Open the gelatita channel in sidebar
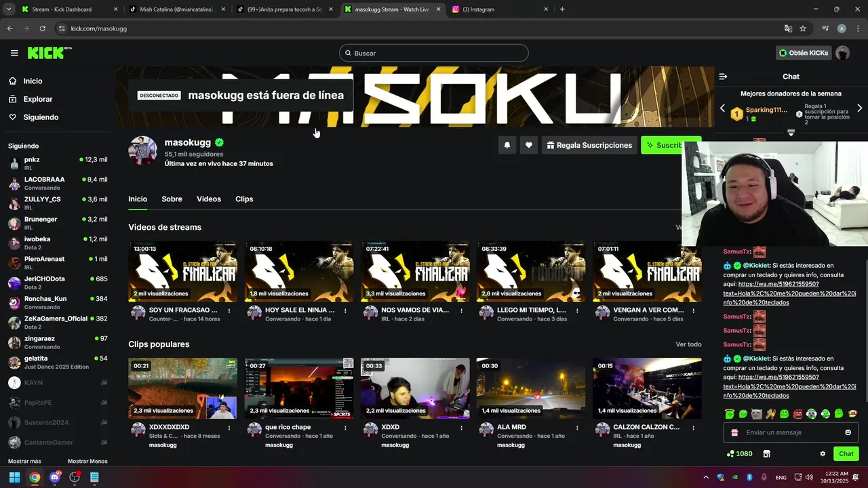868x488 pixels. [58, 362]
